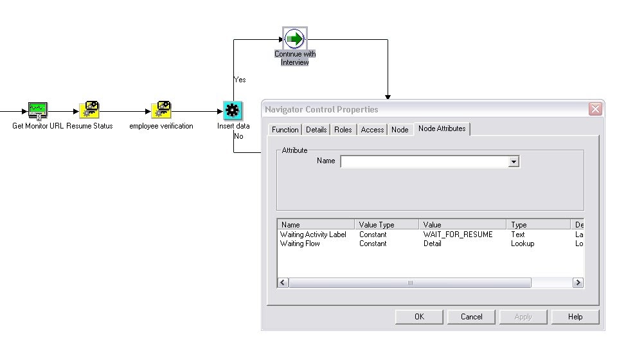Screen dimensions: 644x338
Task: Select the employee verification notification icon
Action: (161, 110)
